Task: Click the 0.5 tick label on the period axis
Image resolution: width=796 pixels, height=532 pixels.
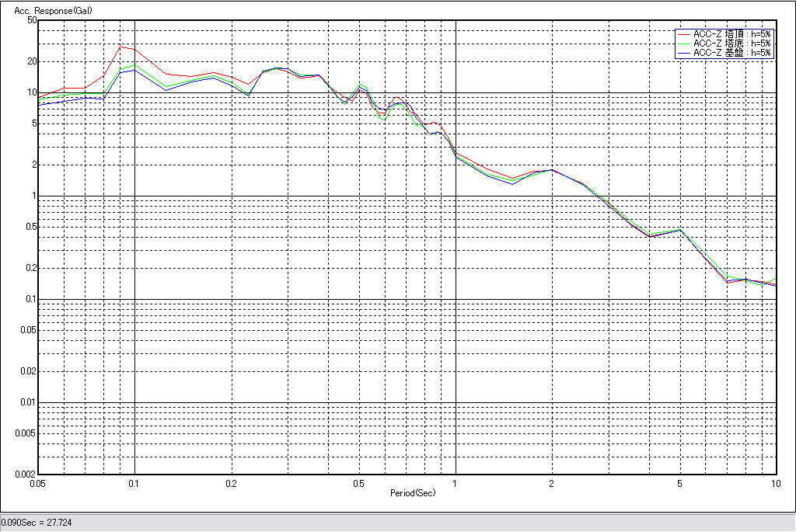Action: 358,483
